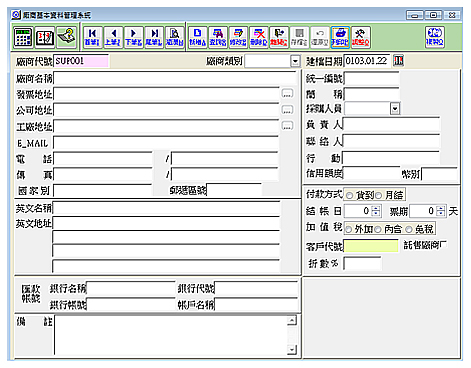Go to previous record (上筆)
The height and width of the screenshot is (368, 471).
113,37
